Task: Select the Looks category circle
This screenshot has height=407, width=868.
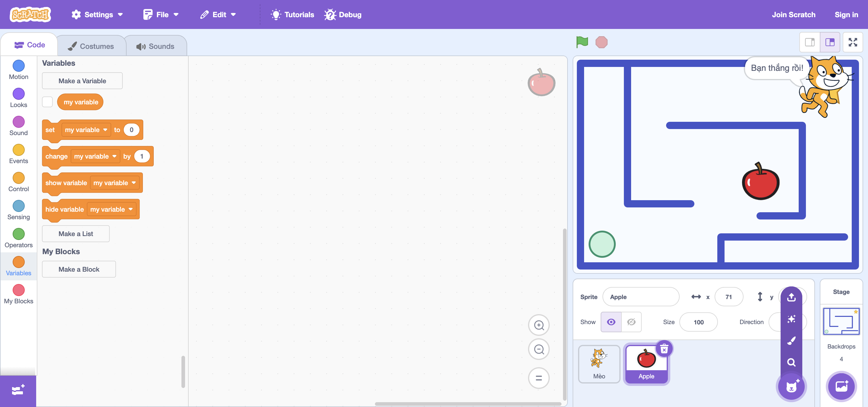Action: tap(18, 94)
